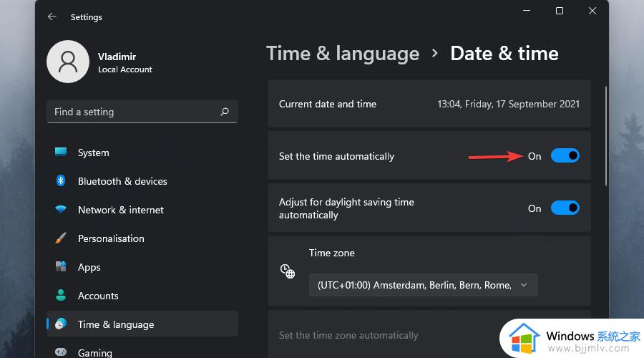
Task: Select the Accounts person icon
Action: [x=61, y=295]
